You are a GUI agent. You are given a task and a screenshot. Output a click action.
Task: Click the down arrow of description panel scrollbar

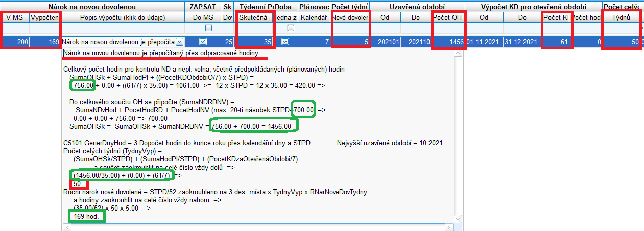(458, 219)
